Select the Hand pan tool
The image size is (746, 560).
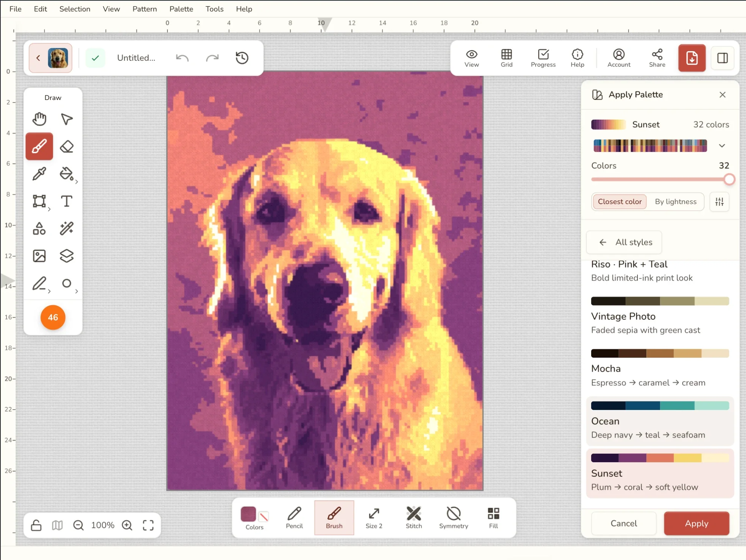pyautogui.click(x=39, y=119)
